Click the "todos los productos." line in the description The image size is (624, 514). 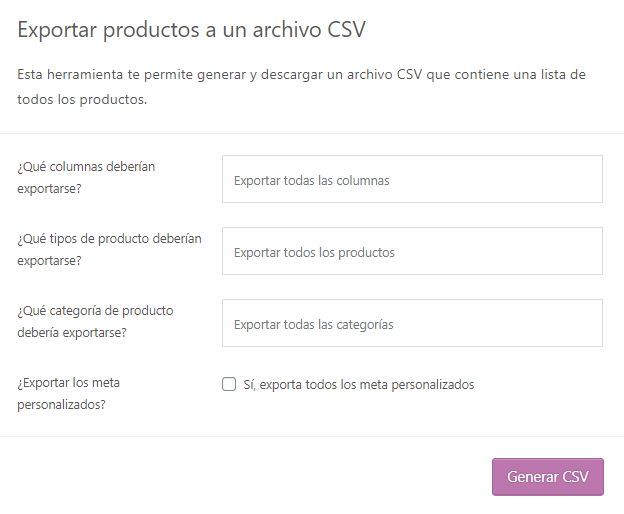(x=82, y=100)
